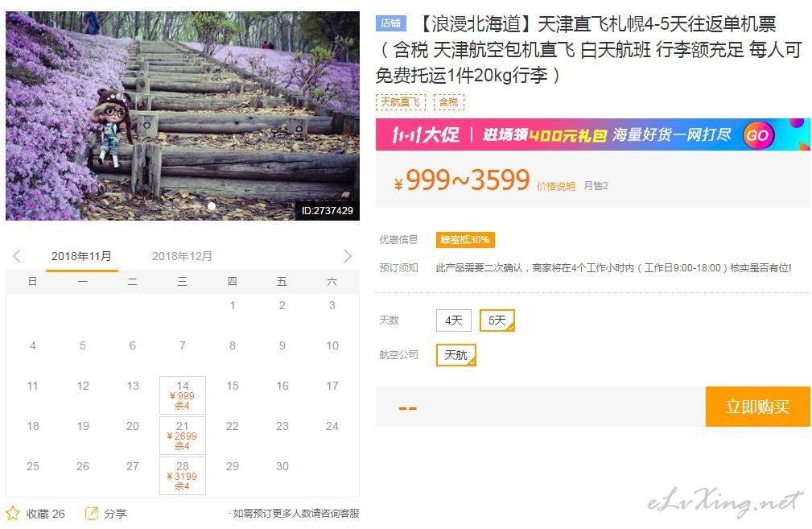The image size is (812, 529).
Task: Select November 28 priced ¥3199
Action: click(x=183, y=476)
